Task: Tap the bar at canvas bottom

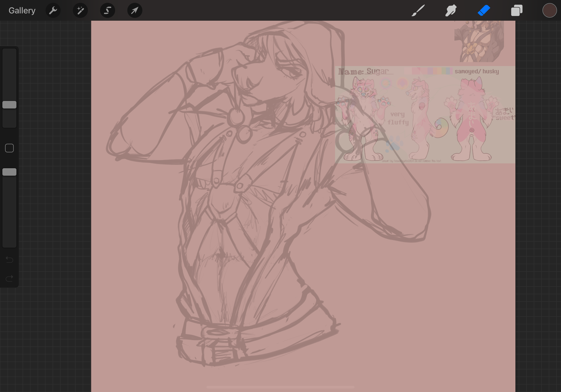Action: coord(280,387)
